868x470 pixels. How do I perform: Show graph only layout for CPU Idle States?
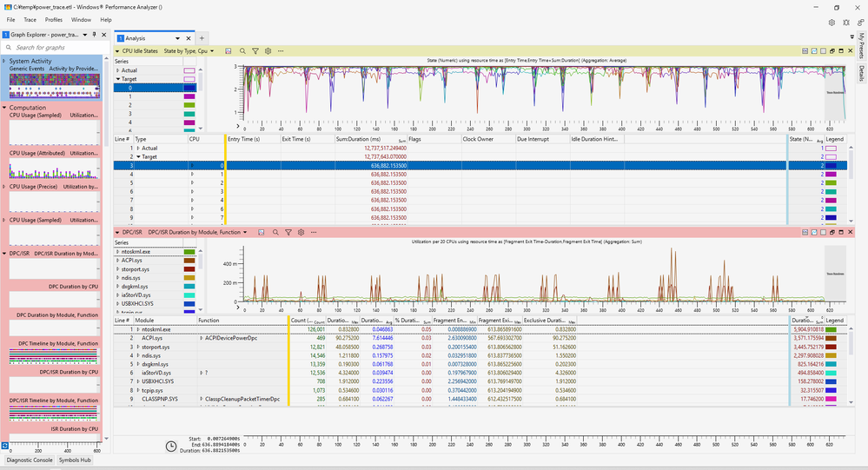tap(814, 51)
